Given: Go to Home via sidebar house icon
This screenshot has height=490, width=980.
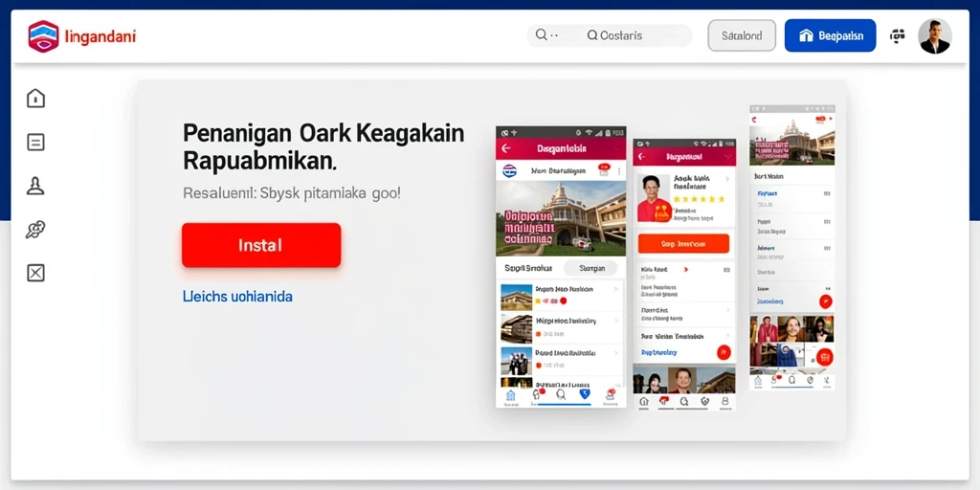Looking at the screenshot, I should [35, 99].
